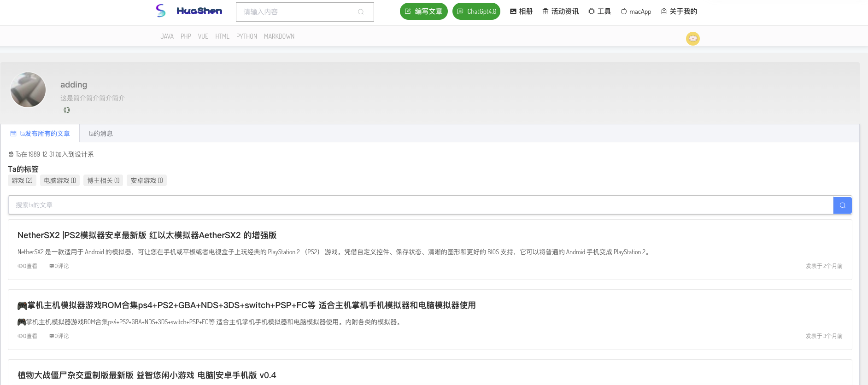
Task: Click the search magnifier in top search box
Action: click(x=361, y=12)
